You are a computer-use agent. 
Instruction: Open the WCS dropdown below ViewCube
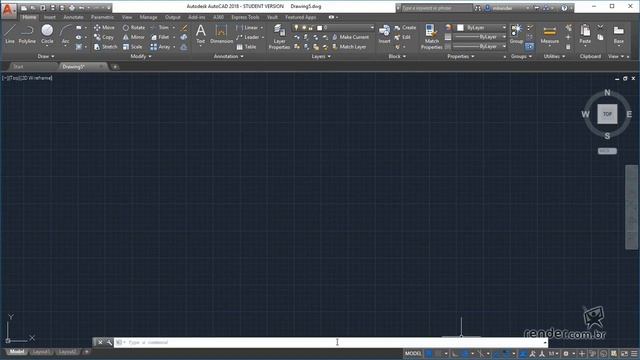point(607,151)
